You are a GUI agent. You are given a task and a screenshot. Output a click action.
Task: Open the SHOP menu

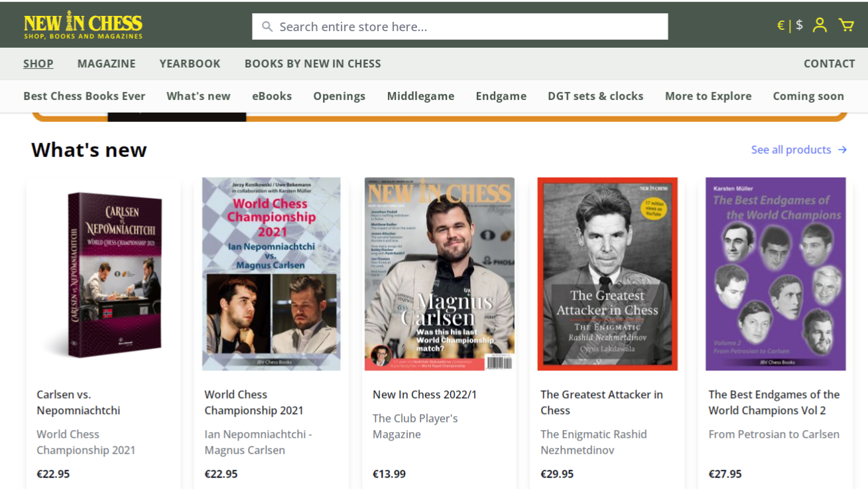click(38, 64)
